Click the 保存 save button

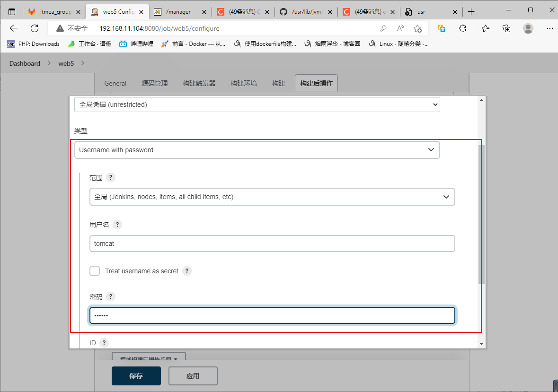[136, 376]
